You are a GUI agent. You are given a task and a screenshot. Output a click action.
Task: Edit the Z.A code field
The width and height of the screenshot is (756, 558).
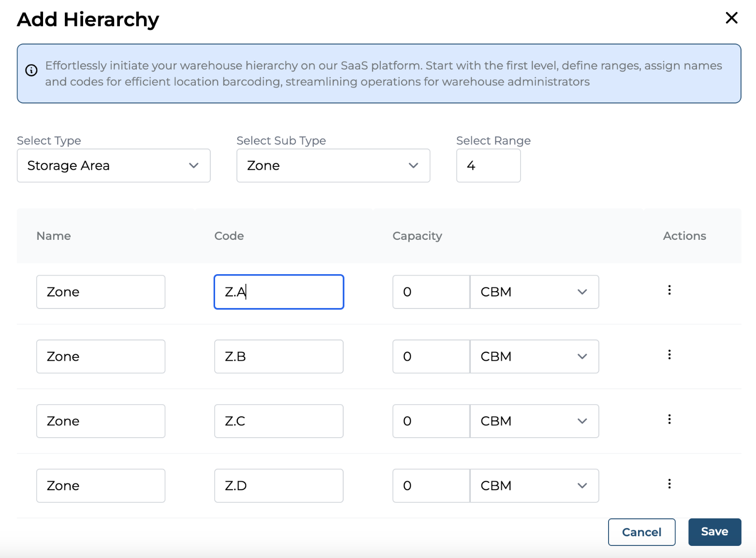pyautogui.click(x=279, y=292)
